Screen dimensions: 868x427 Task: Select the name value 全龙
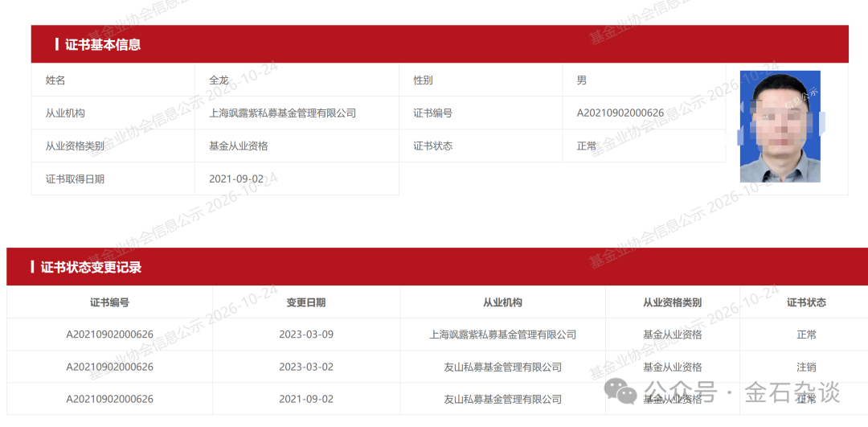pyautogui.click(x=219, y=80)
